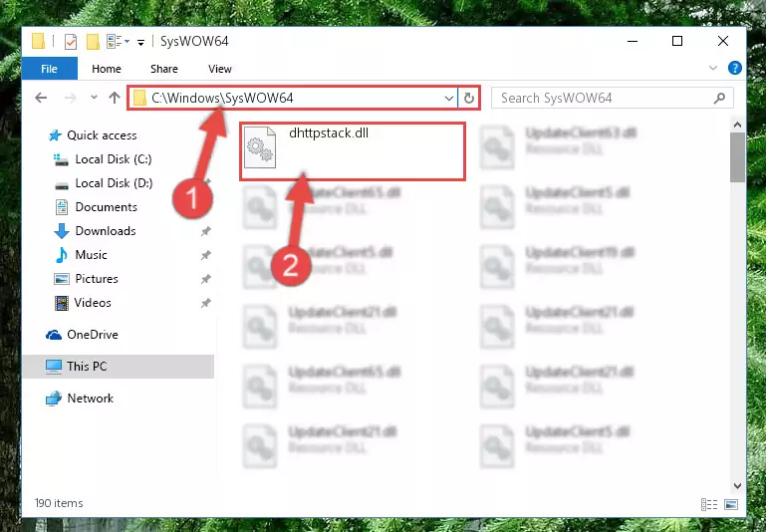Image resolution: width=766 pixels, height=532 pixels.
Task: Open the View ribbon tab
Action: coord(220,69)
